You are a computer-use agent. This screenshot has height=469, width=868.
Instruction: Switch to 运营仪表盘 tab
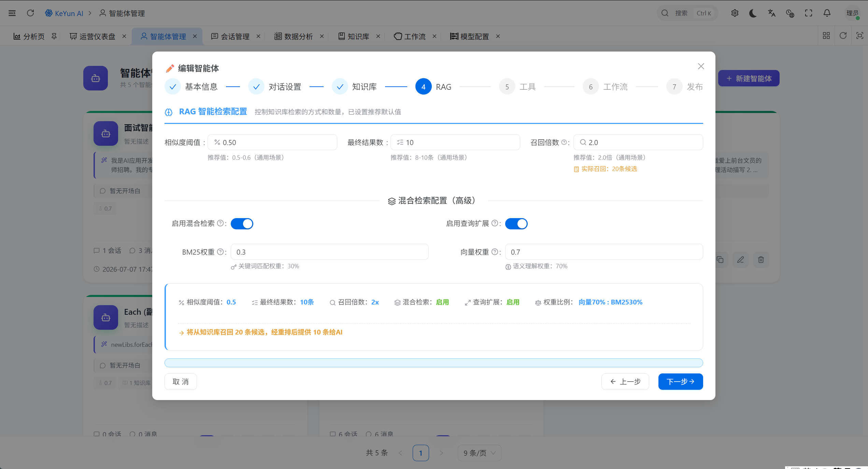pos(93,36)
